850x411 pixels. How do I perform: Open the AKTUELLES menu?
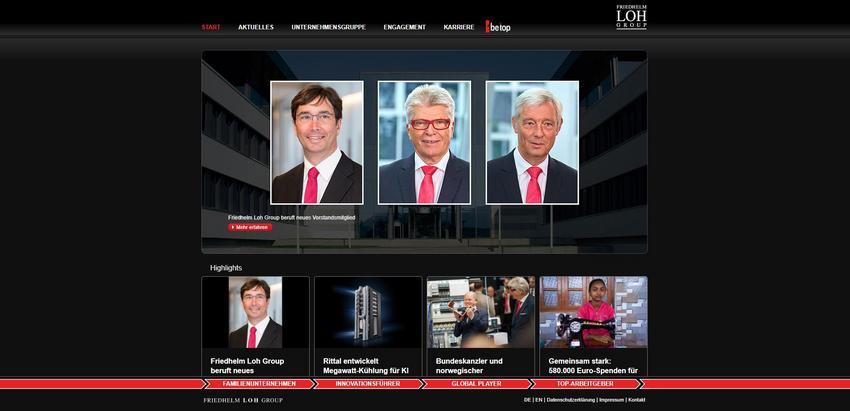pyautogui.click(x=256, y=27)
